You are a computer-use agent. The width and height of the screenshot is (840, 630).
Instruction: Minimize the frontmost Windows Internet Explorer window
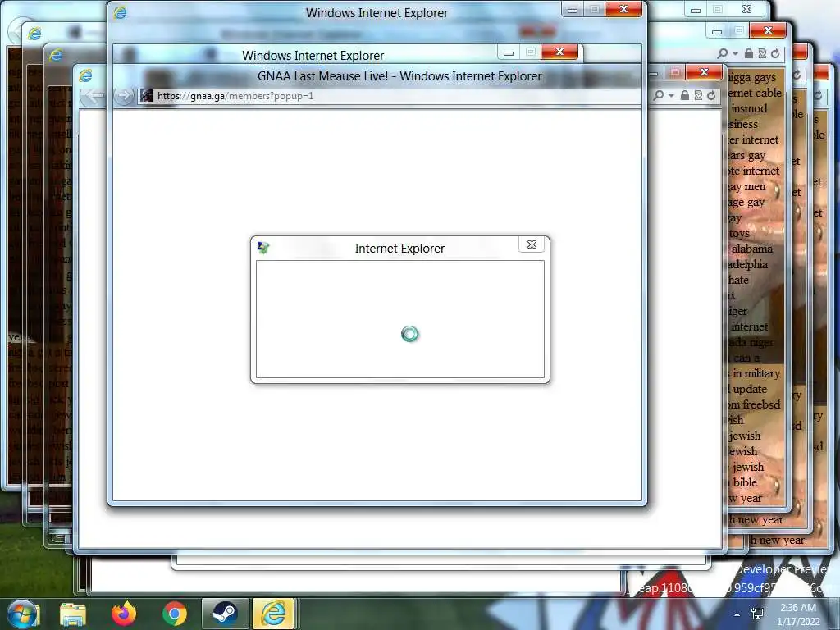573,10
